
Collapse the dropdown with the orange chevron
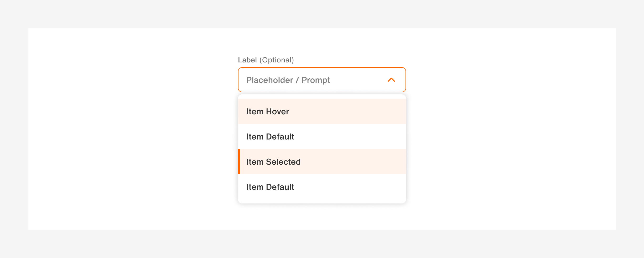(x=391, y=80)
